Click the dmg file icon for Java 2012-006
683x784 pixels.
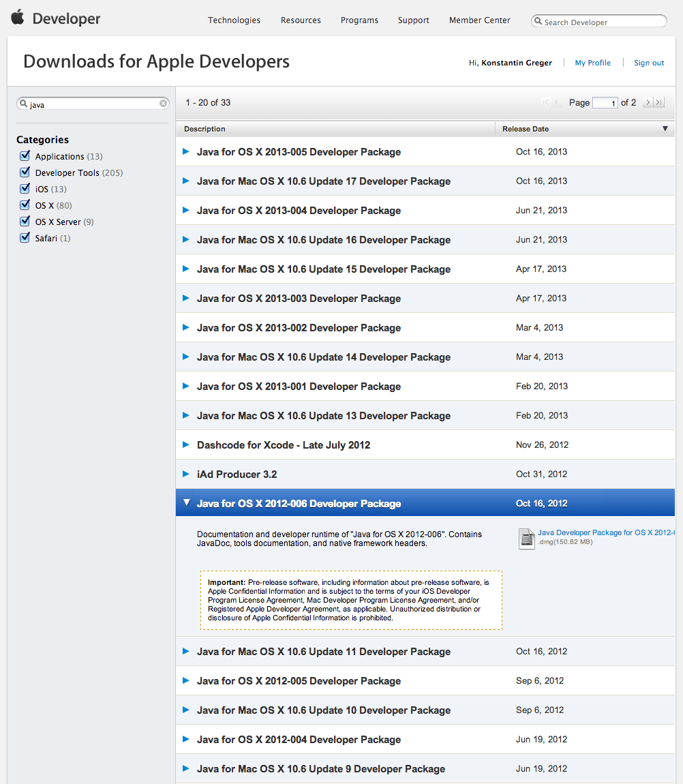pos(526,539)
